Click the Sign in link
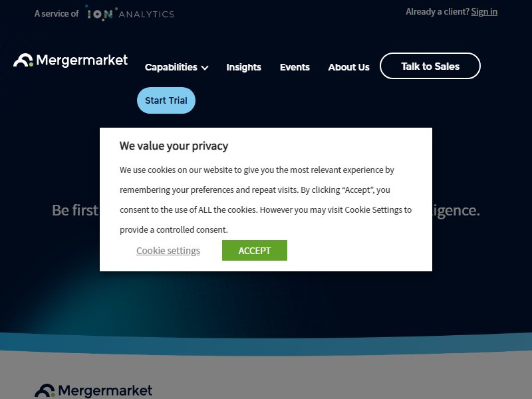 (484, 12)
